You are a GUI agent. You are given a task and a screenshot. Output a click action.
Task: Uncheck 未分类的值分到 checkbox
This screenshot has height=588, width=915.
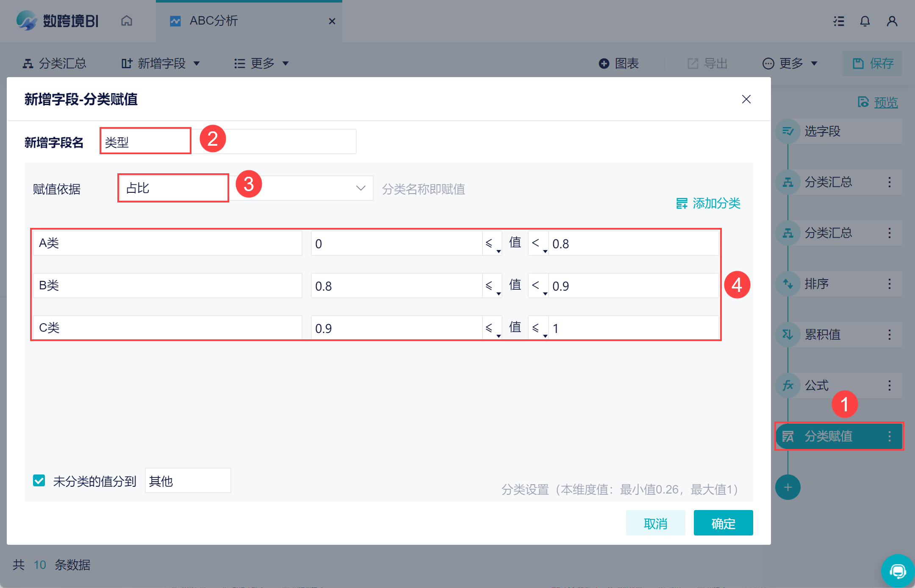(39, 481)
